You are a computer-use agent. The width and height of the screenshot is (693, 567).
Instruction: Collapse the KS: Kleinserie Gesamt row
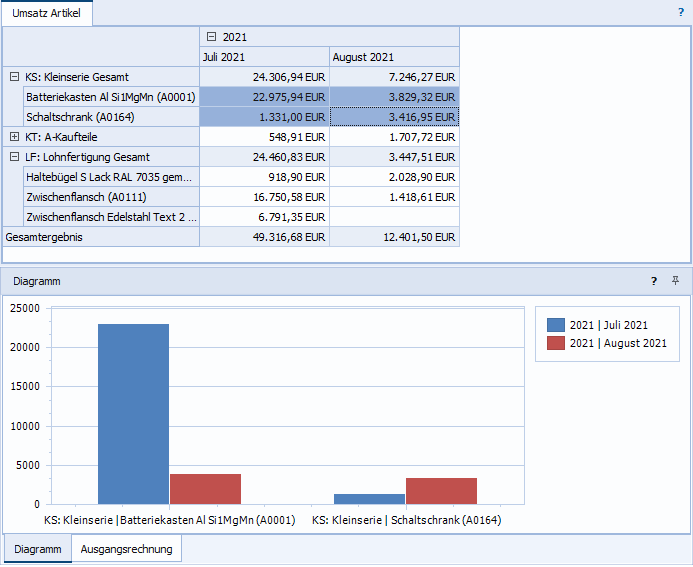tap(14, 77)
